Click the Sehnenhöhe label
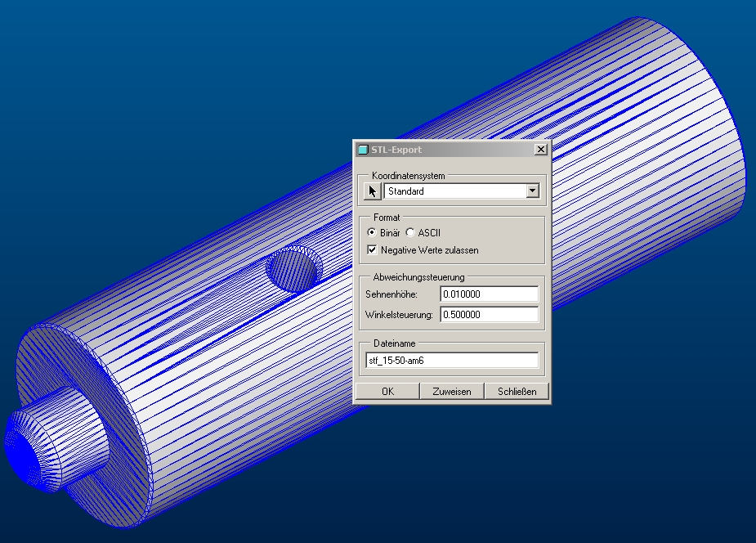 coord(391,294)
